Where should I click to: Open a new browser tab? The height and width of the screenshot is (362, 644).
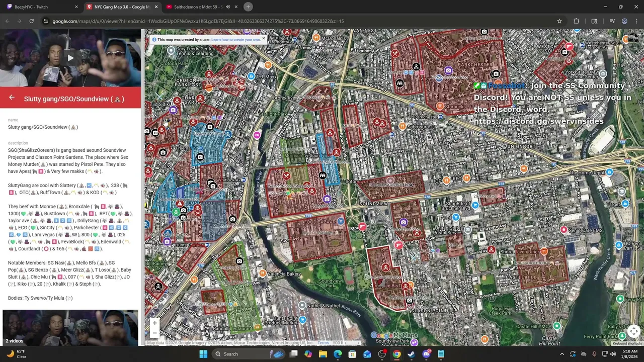pyautogui.click(x=248, y=7)
